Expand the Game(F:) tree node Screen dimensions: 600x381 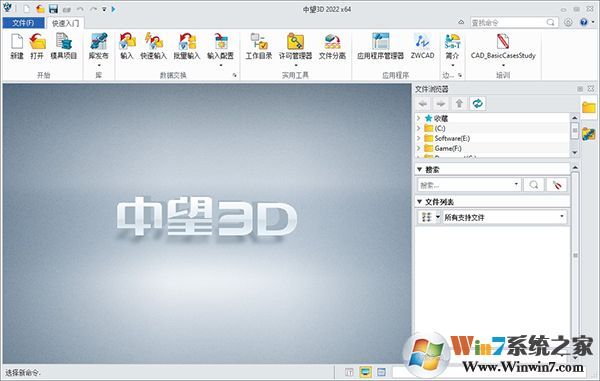point(419,148)
